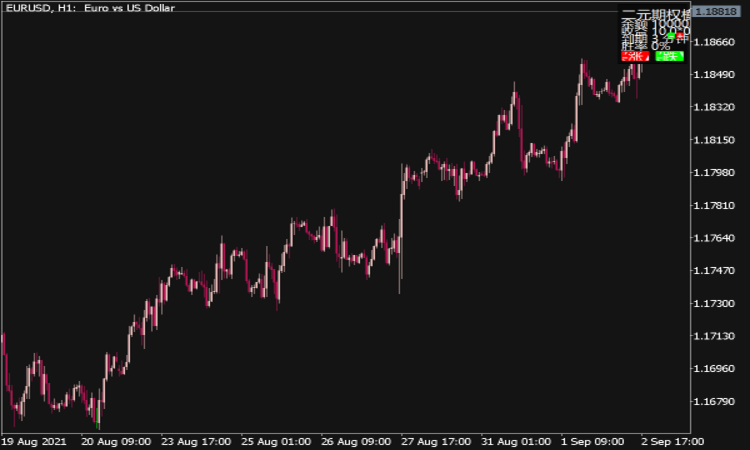
Task: Click the 1.16790 price axis label
Action: tap(718, 402)
